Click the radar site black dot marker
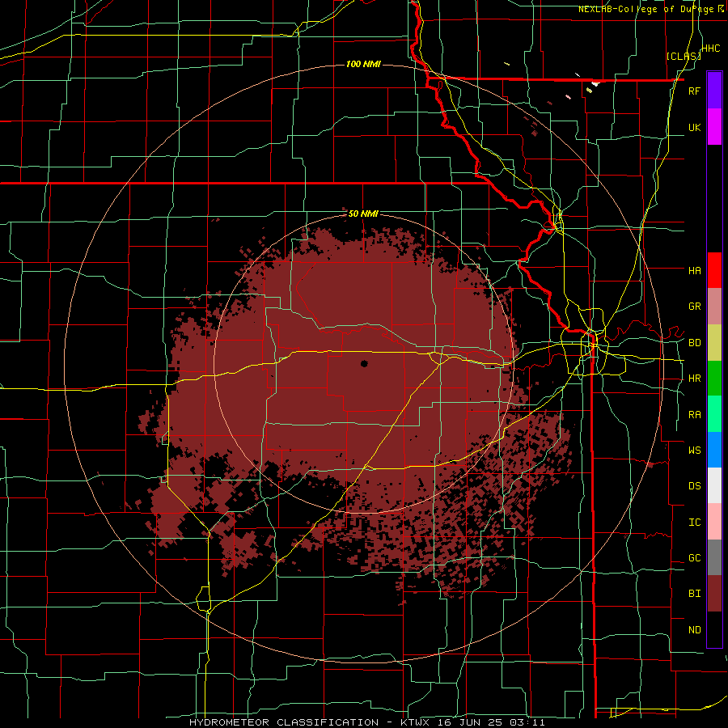The width and height of the screenshot is (728, 728). click(364, 363)
